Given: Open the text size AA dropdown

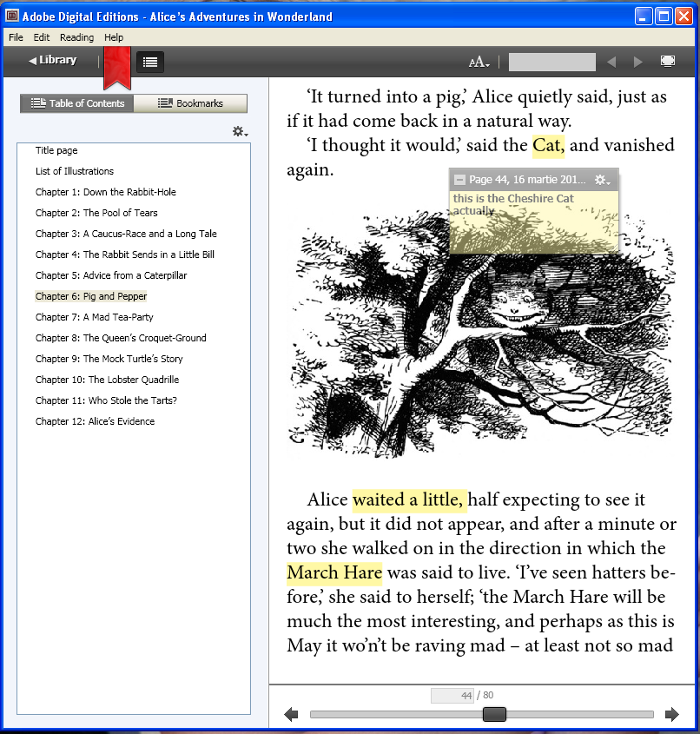Looking at the screenshot, I should (x=479, y=63).
